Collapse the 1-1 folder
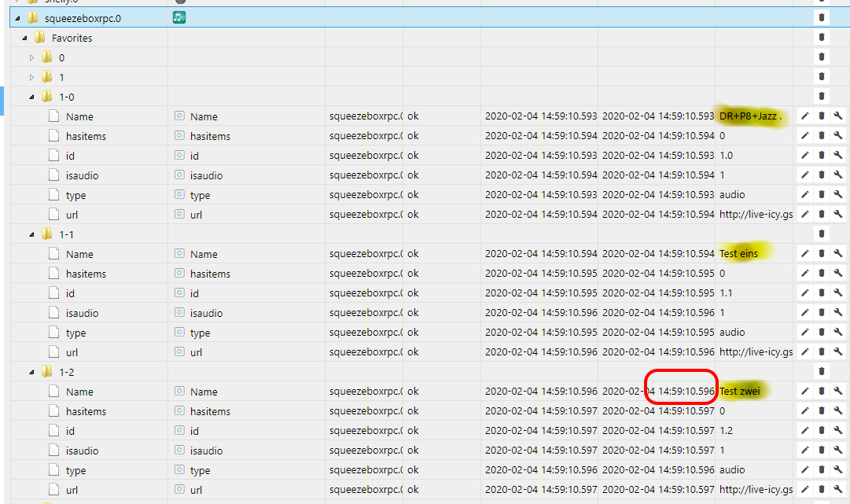The height and width of the screenshot is (504, 850). coord(31,234)
